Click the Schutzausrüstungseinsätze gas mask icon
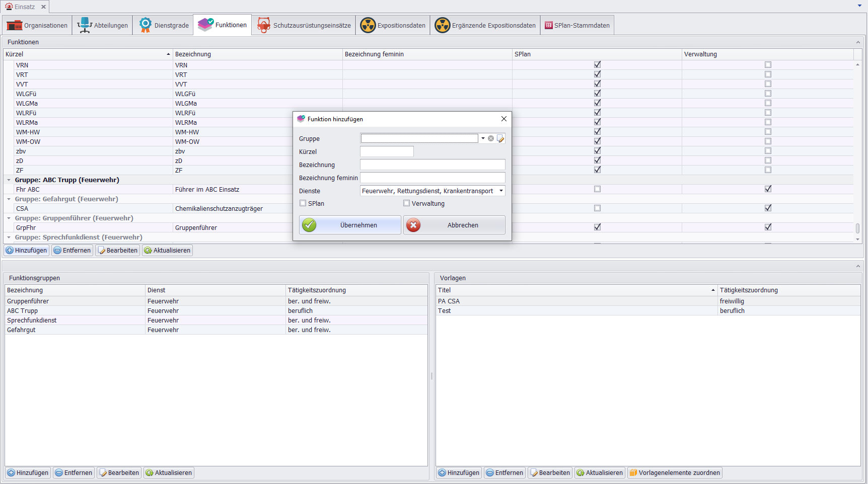 click(264, 25)
